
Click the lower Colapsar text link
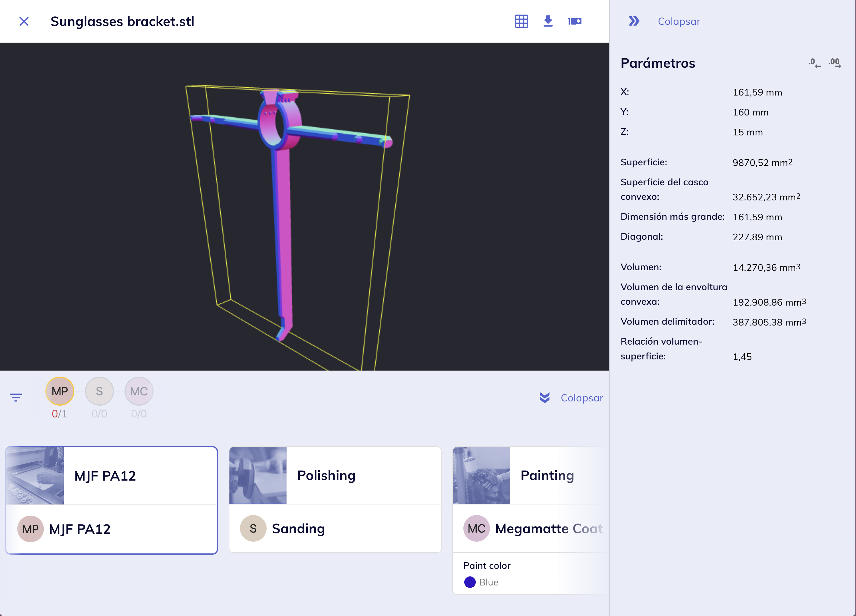point(582,398)
